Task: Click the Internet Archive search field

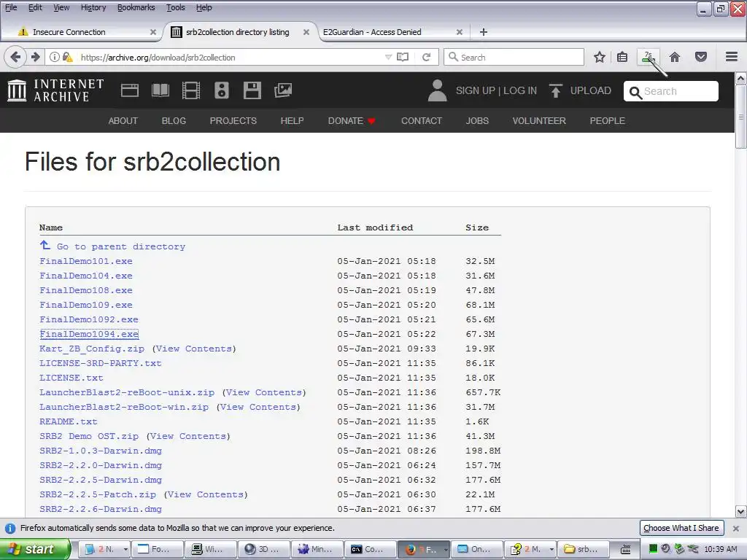Action: pos(671,91)
